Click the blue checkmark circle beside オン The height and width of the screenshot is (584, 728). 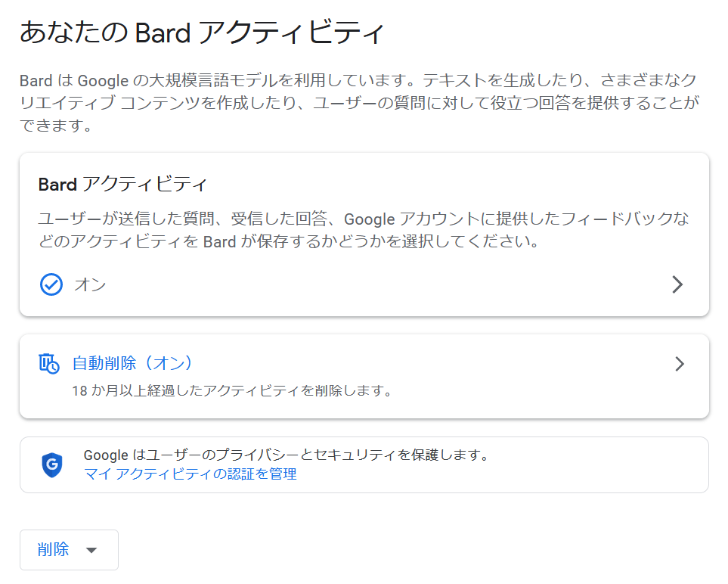coord(51,284)
